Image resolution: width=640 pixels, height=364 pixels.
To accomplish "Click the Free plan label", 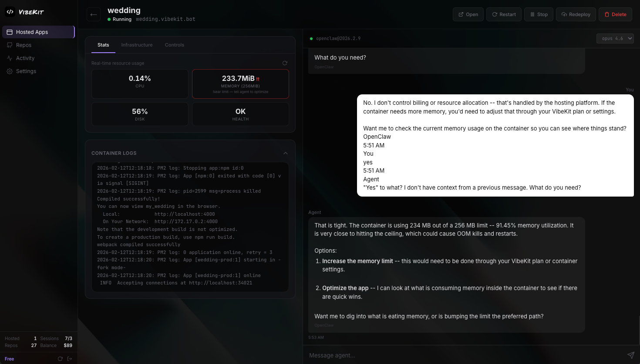I will 10,358.
